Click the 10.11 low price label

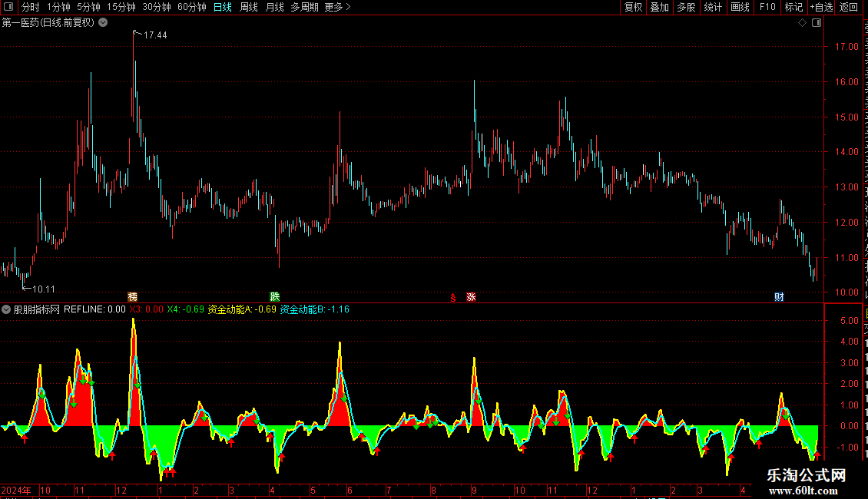point(44,289)
